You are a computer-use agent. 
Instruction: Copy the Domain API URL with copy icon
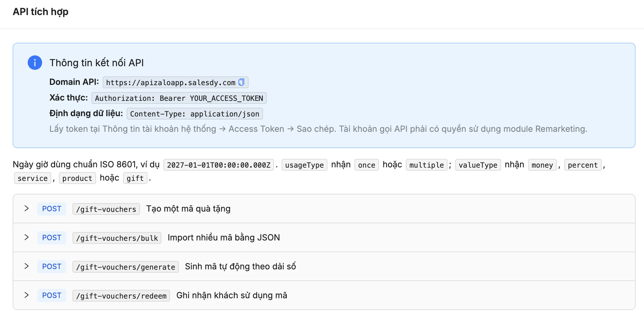coord(241,82)
